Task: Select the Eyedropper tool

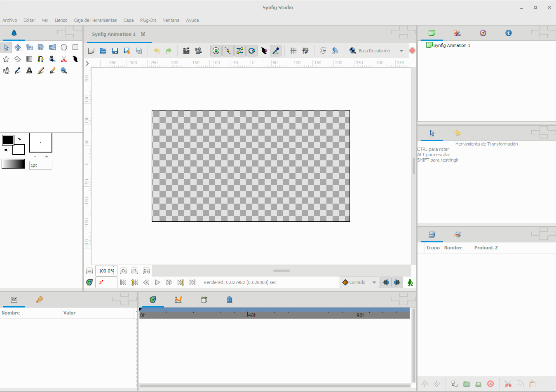Action: pyautogui.click(x=18, y=70)
